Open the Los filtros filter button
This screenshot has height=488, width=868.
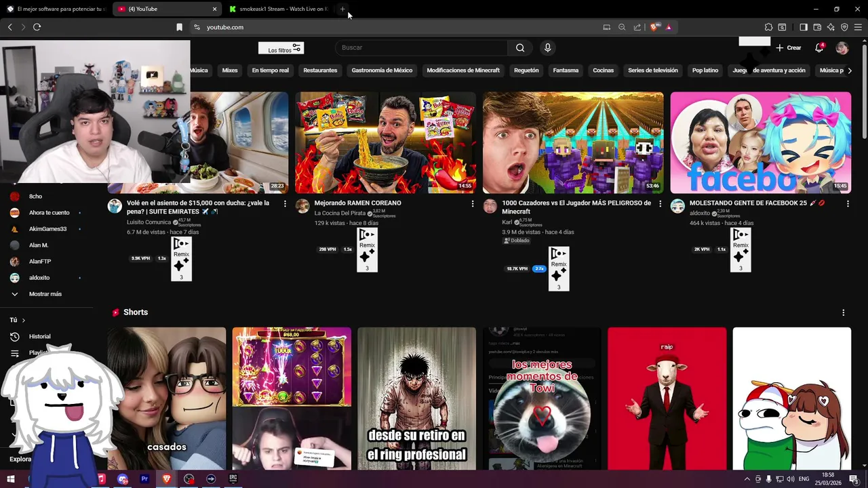[281, 48]
